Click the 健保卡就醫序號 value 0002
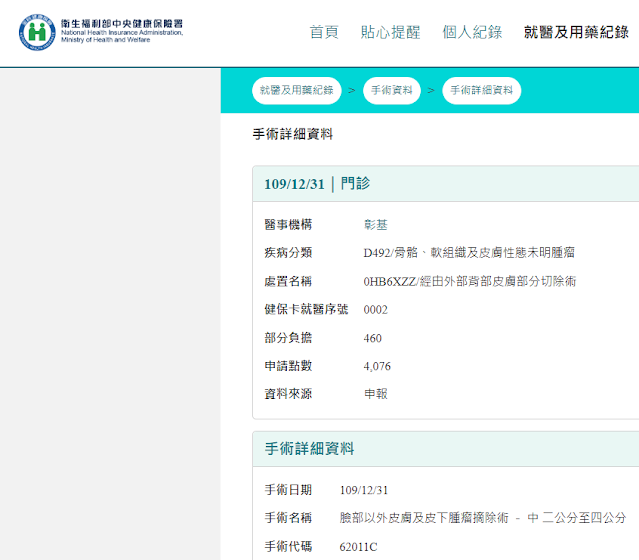The width and height of the screenshot is (639, 560). [x=375, y=310]
